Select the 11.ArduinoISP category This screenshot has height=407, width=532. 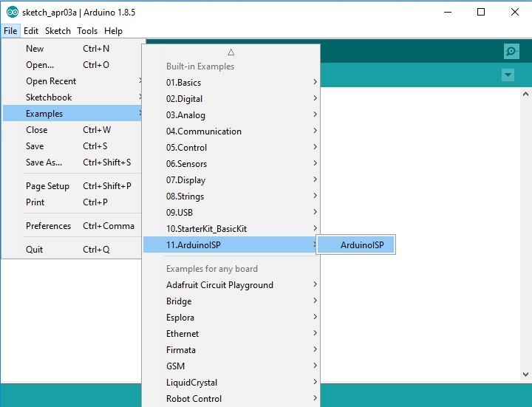point(231,245)
